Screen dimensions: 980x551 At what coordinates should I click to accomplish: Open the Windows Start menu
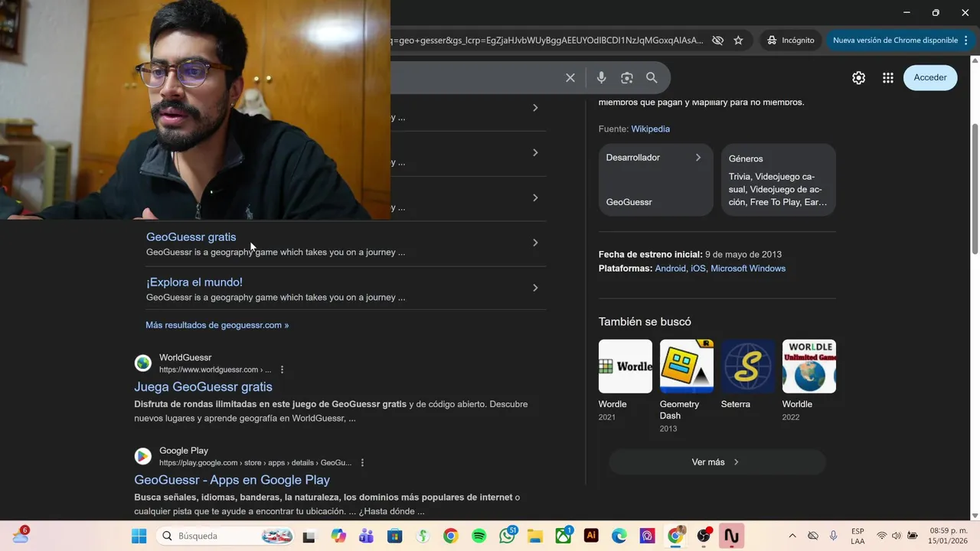139,536
